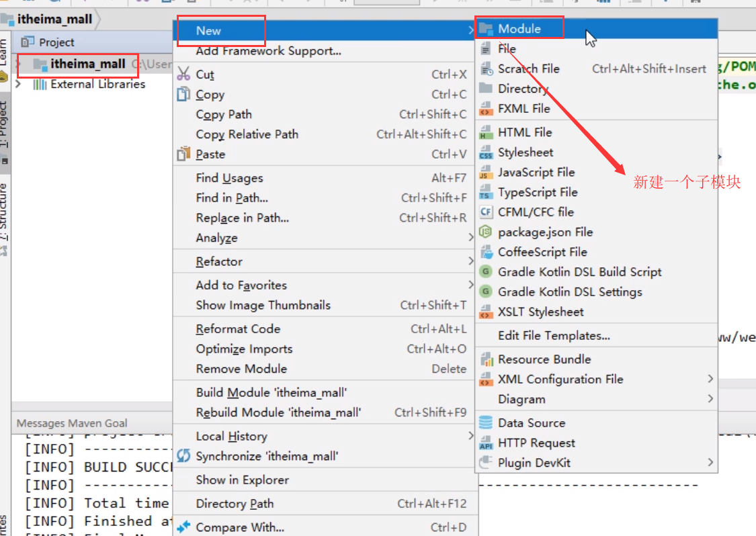
Task: Click the Data Source database icon
Action: click(485, 422)
